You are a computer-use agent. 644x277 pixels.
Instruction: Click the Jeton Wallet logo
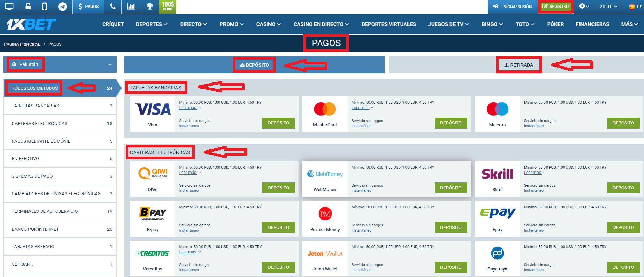coord(325,254)
